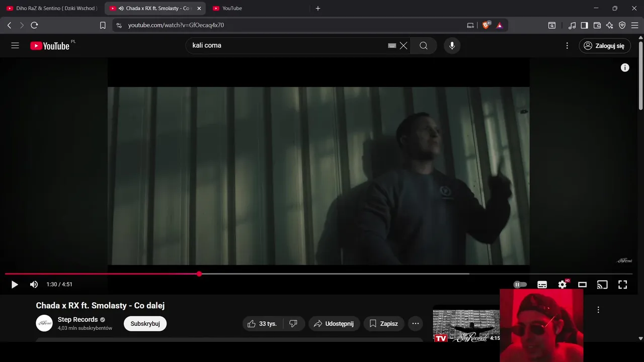Image resolution: width=644 pixels, height=362 pixels.
Task: Open the on-screen keyboard in search box
Action: click(392, 46)
